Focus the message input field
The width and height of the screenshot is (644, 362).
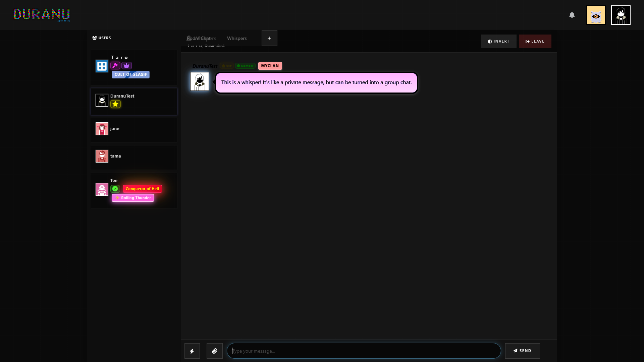(364, 351)
